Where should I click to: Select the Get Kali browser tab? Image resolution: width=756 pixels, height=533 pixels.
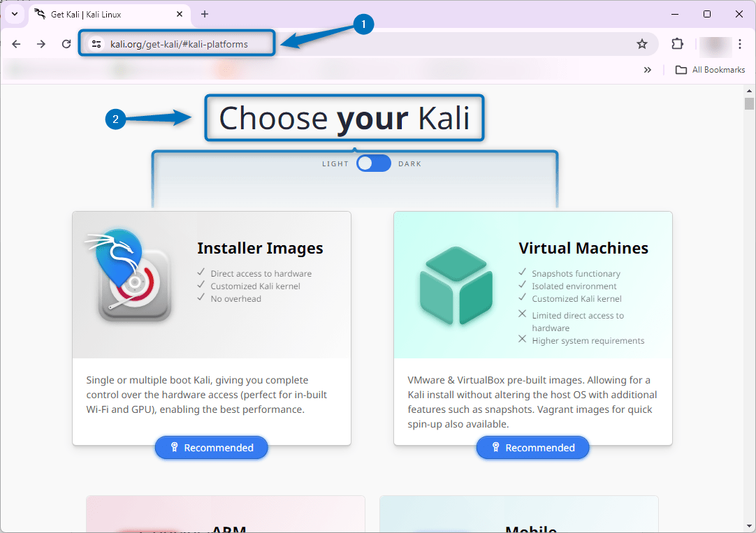coord(98,14)
